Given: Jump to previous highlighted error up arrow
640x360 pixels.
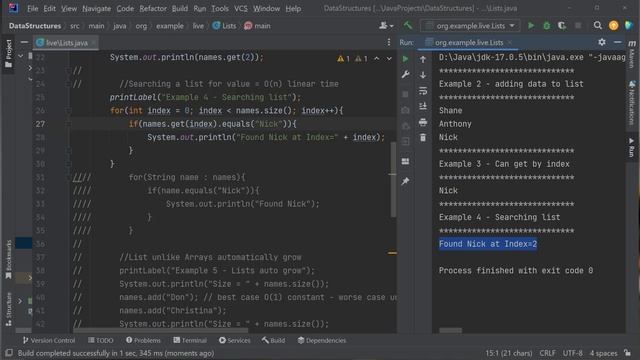Looking at the screenshot, I should point(377,59).
